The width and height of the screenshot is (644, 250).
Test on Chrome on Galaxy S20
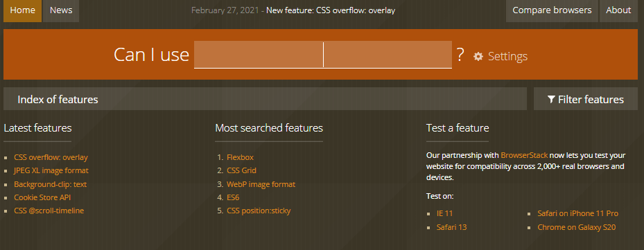(x=577, y=227)
